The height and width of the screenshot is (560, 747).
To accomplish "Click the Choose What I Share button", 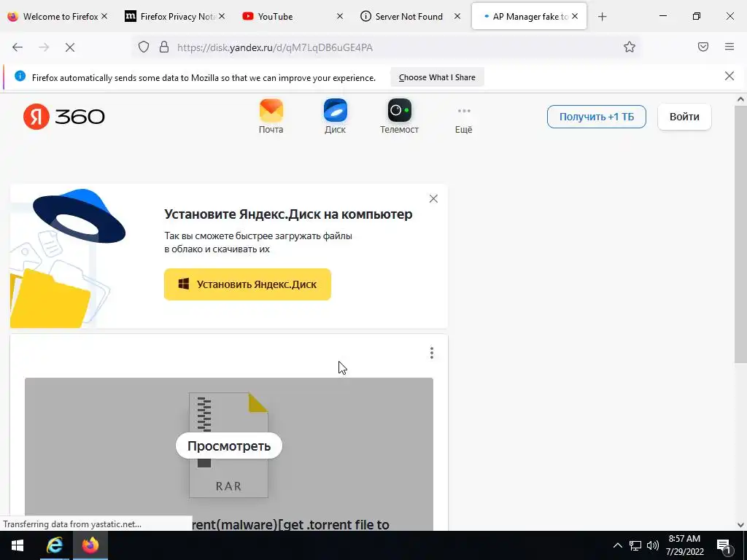I will pyautogui.click(x=437, y=77).
